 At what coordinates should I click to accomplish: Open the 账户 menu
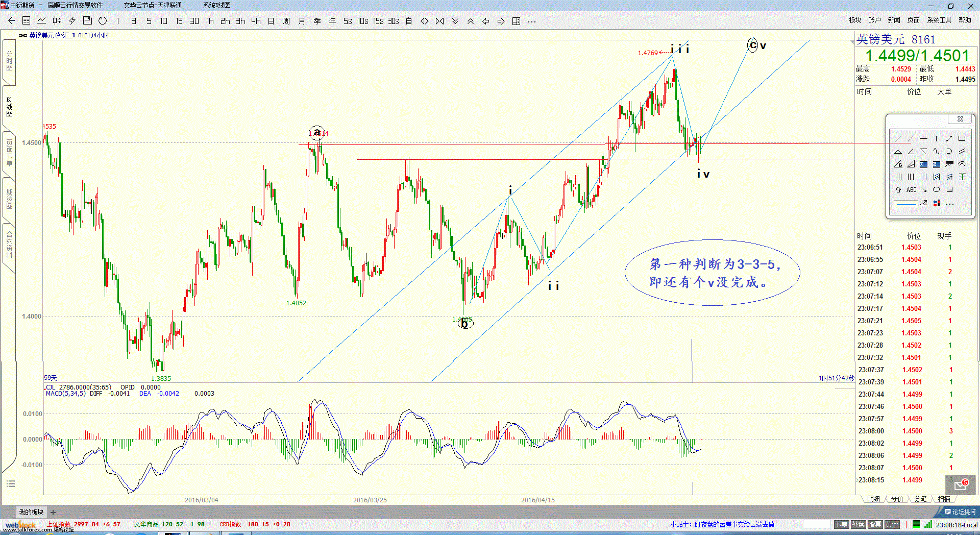(x=874, y=20)
